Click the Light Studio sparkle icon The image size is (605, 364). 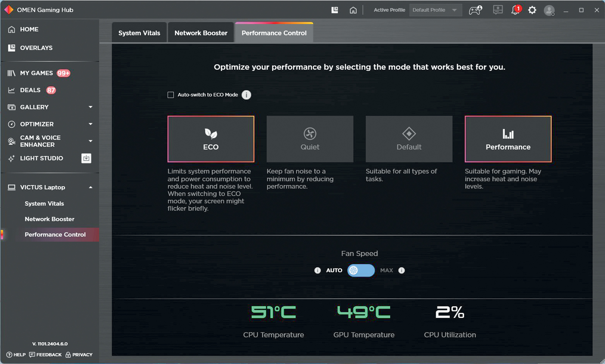tap(11, 158)
